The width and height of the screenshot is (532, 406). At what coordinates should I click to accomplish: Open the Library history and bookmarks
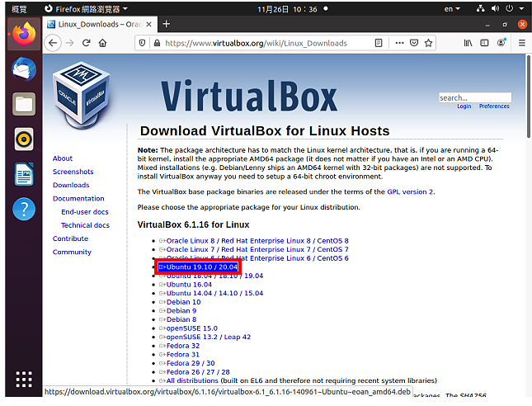pyautogui.click(x=468, y=43)
